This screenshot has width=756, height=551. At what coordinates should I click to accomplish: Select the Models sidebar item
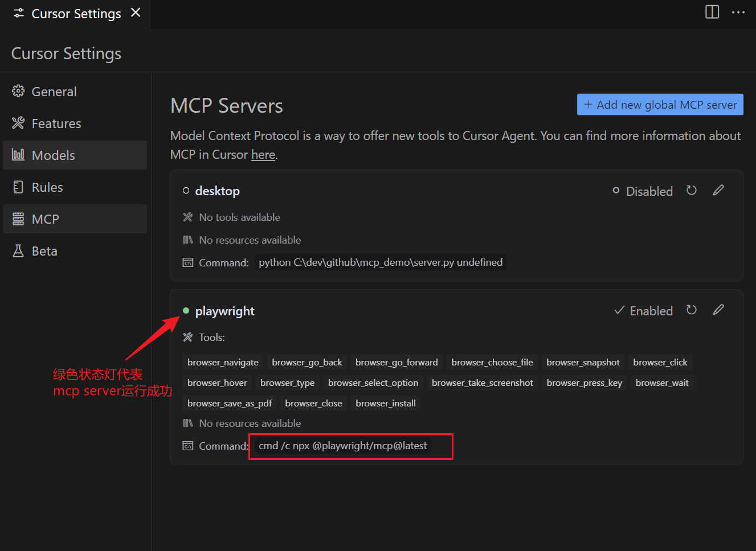(x=54, y=155)
